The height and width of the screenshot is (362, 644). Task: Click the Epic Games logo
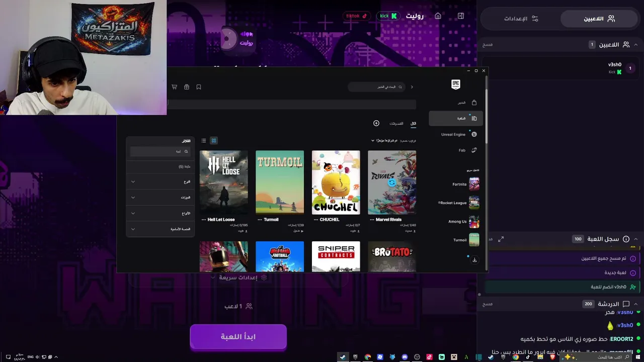(x=455, y=84)
